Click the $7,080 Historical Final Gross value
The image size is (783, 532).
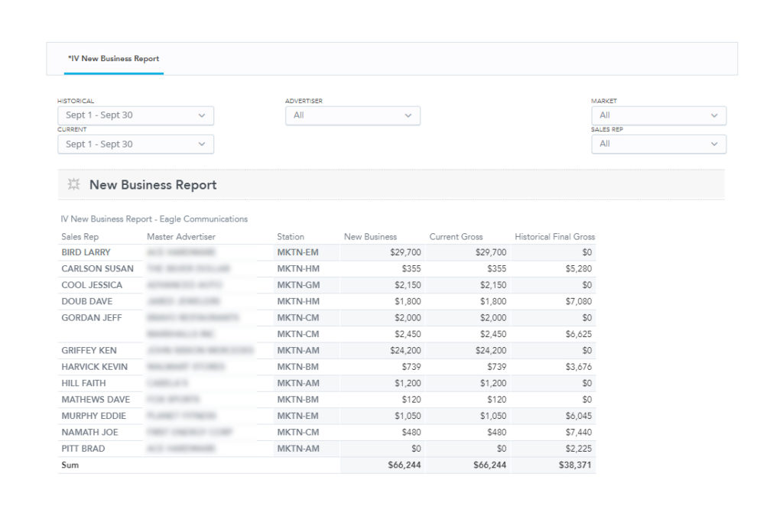[578, 301]
